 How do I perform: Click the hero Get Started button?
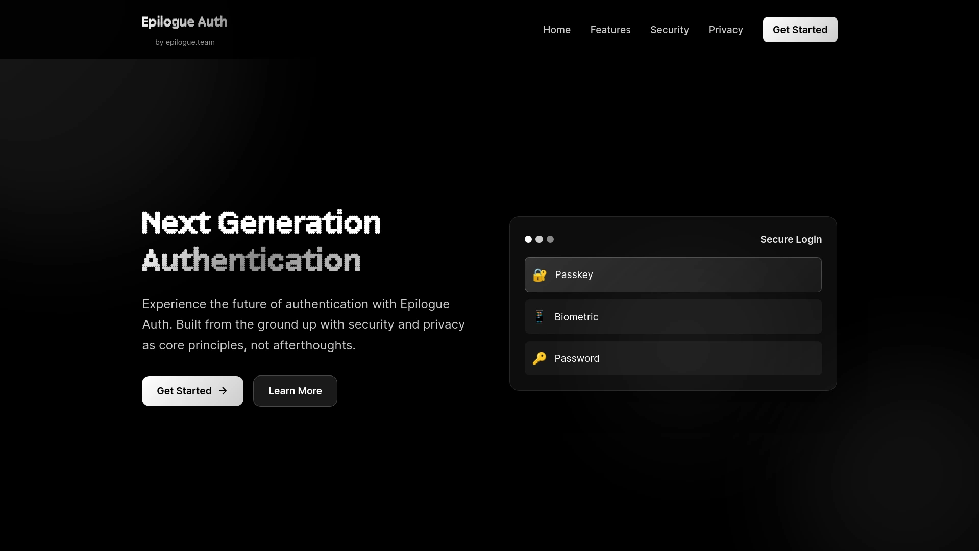192,391
